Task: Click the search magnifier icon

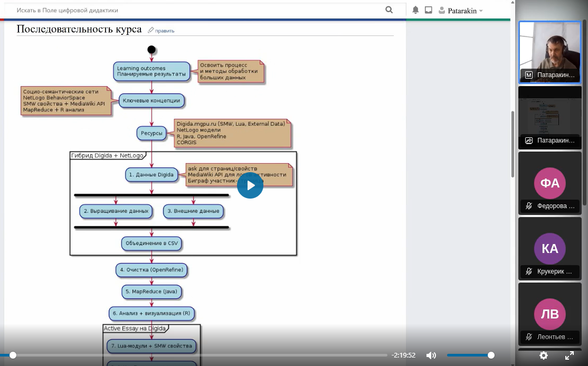Action: (389, 10)
